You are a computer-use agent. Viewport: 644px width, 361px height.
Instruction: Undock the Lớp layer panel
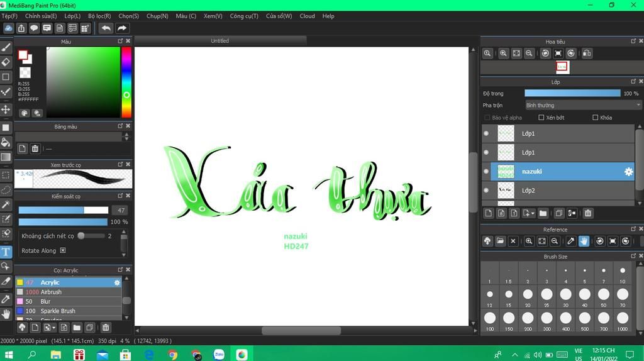point(633,81)
